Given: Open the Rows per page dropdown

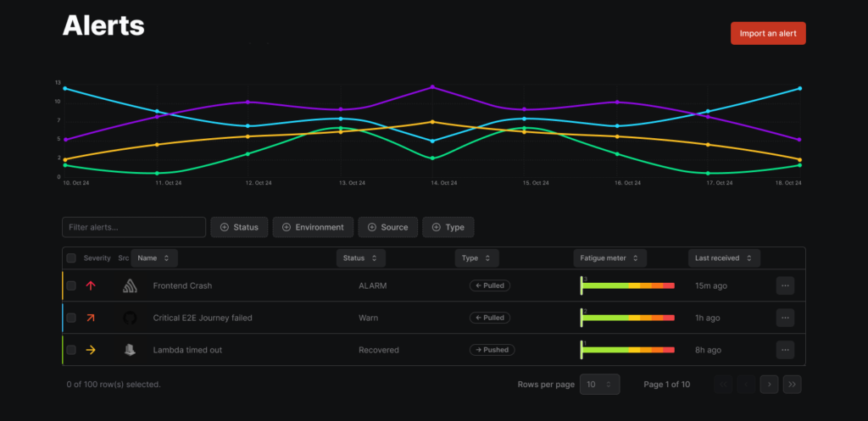Looking at the screenshot, I should [599, 384].
